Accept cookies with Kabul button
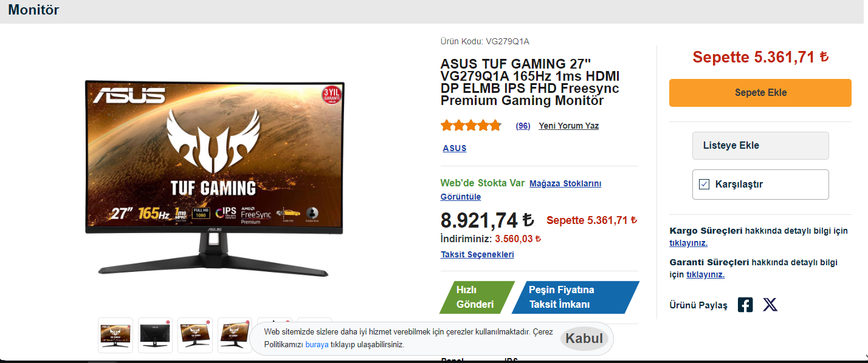This screenshot has width=868, height=363. pos(584,339)
